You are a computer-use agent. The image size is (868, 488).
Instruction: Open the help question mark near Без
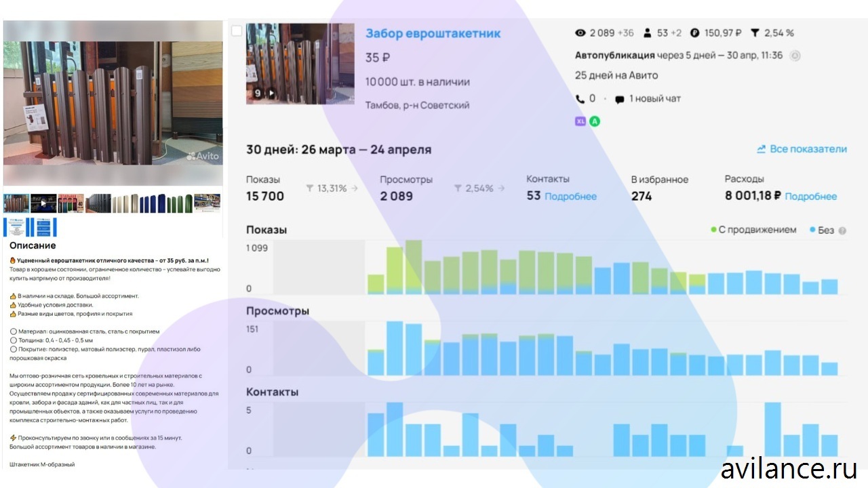click(842, 230)
